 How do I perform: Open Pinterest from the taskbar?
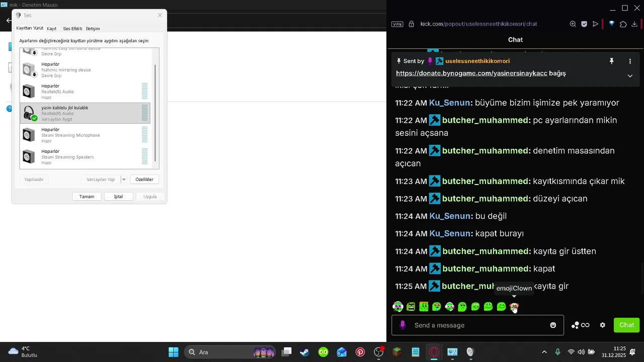click(360, 352)
